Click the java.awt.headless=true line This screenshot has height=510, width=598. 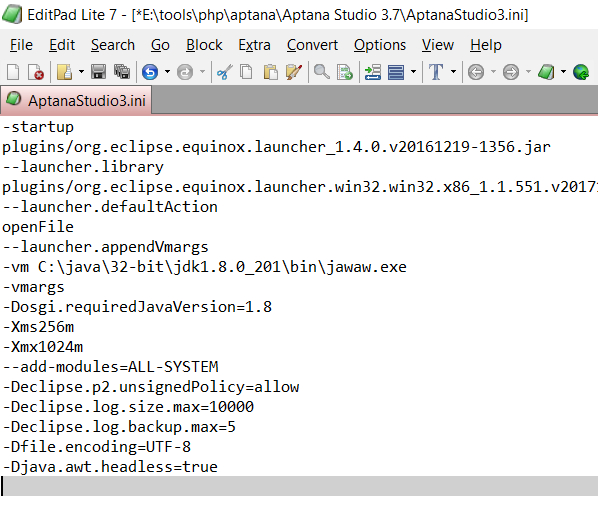[x=110, y=467]
